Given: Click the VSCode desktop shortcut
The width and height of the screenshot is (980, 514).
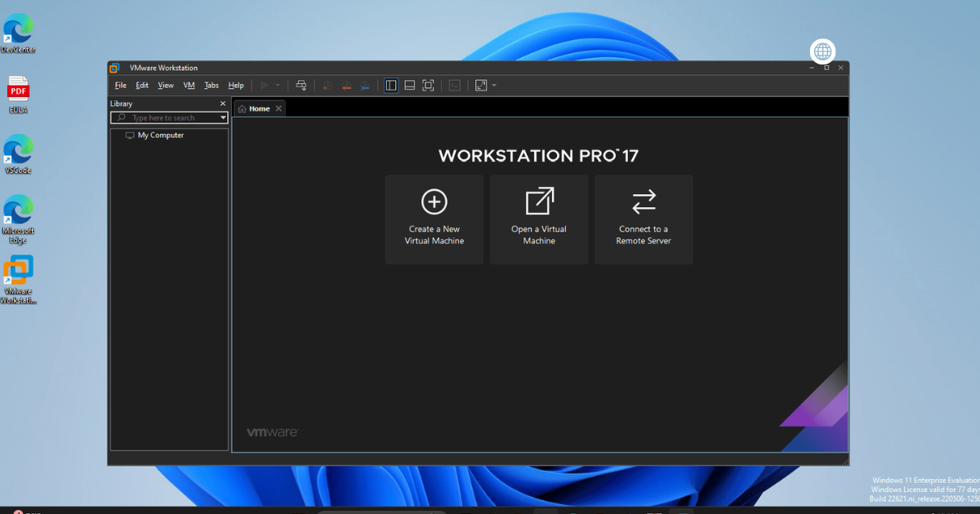Looking at the screenshot, I should click(18, 154).
